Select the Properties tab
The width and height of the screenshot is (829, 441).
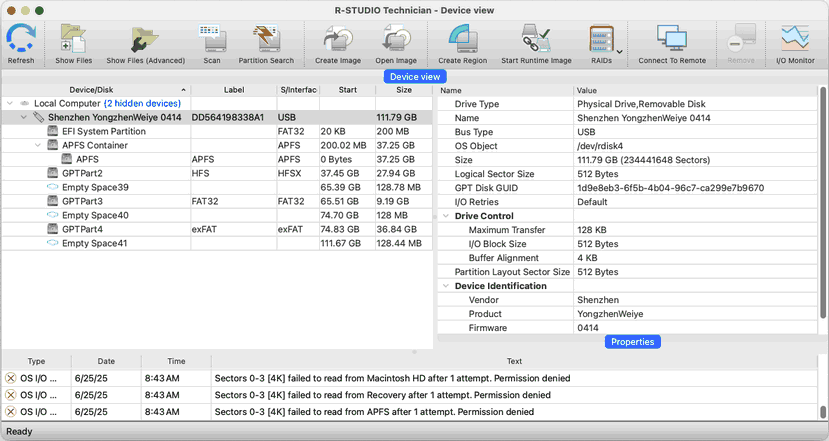(632, 342)
